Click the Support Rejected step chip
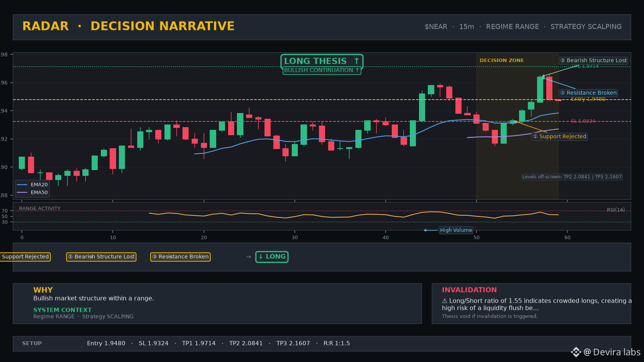 25,257
